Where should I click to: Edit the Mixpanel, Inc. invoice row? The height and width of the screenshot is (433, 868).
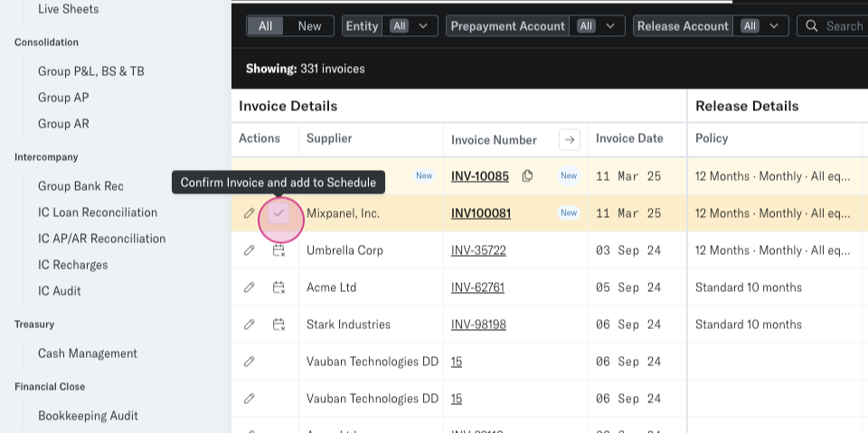(250, 213)
